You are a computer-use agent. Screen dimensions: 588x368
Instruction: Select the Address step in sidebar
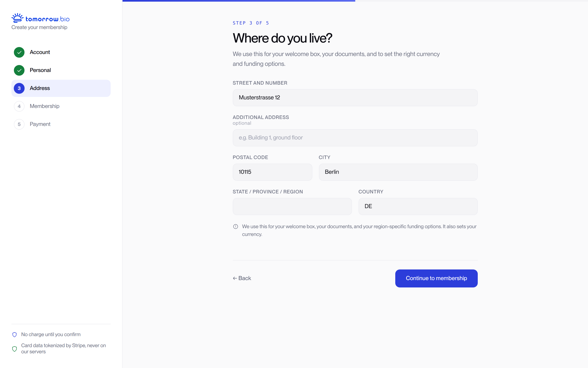coord(61,88)
